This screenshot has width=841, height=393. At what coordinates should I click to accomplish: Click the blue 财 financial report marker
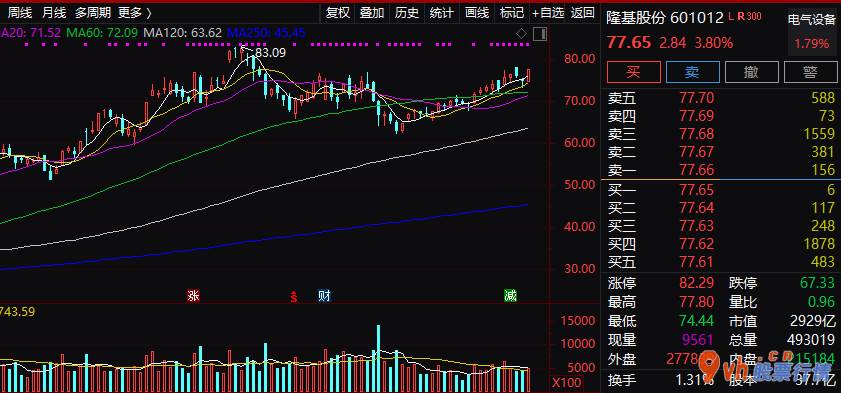pos(324,295)
